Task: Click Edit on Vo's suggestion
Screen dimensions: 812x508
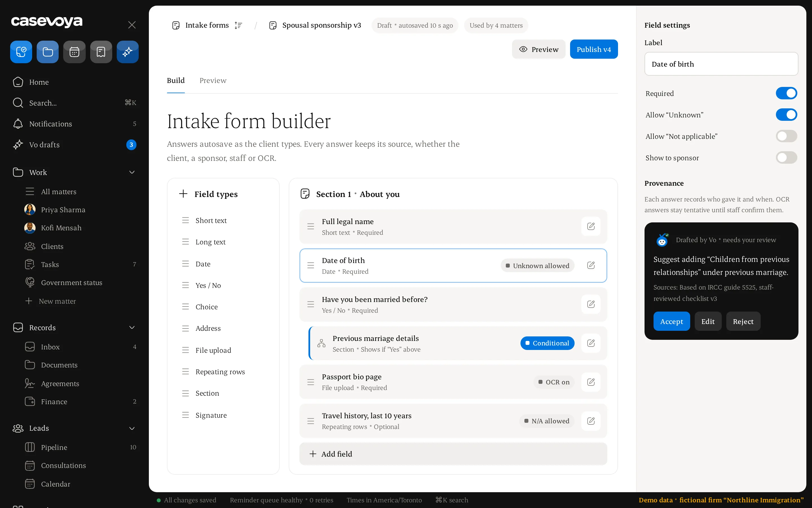Action: (708, 321)
